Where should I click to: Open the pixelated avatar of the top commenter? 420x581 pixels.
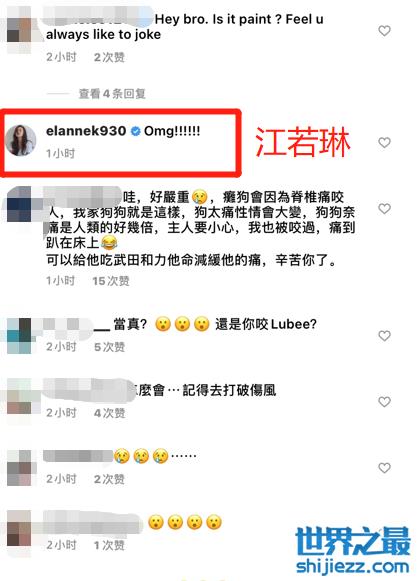20,30
